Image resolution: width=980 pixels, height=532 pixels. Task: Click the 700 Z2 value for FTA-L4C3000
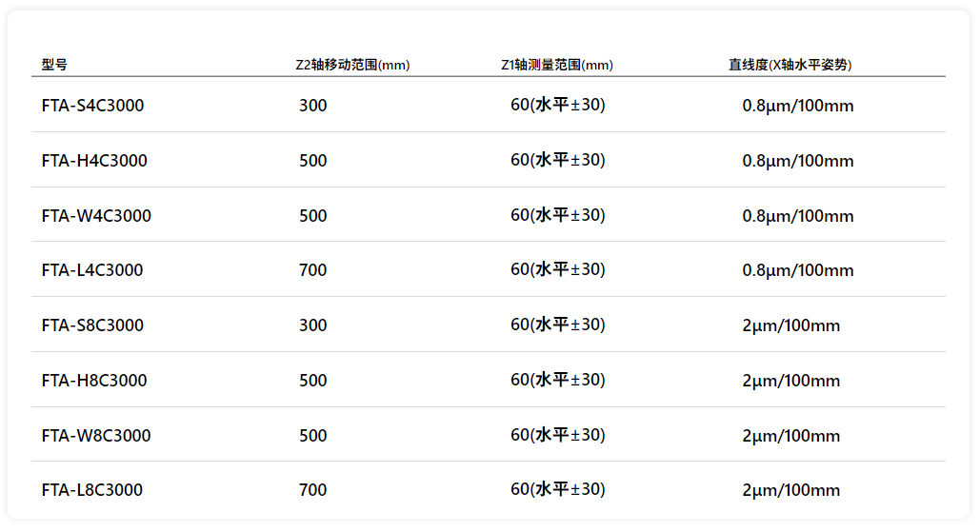point(312,270)
